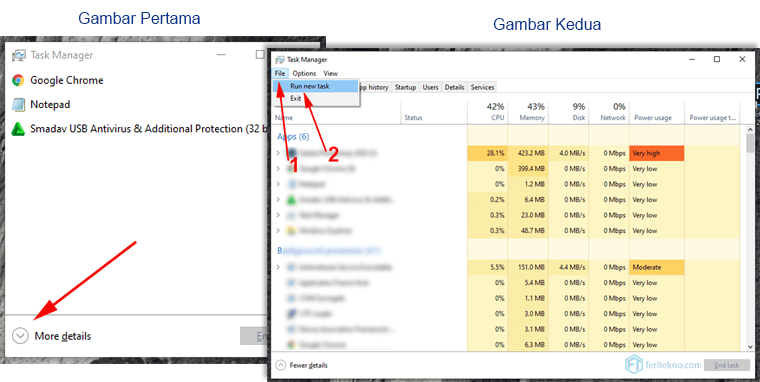This screenshot has width=760, height=382.
Task: Click Task Manager icon in expanded window title
Action: coord(280,60)
